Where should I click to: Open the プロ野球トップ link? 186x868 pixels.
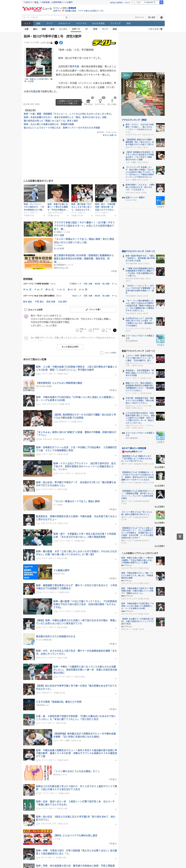75,284
